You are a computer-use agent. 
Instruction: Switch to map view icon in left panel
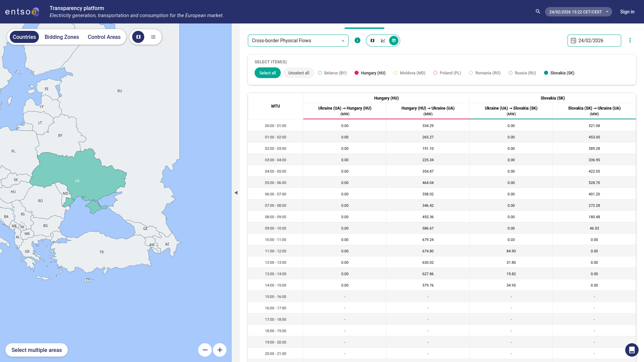(x=138, y=37)
